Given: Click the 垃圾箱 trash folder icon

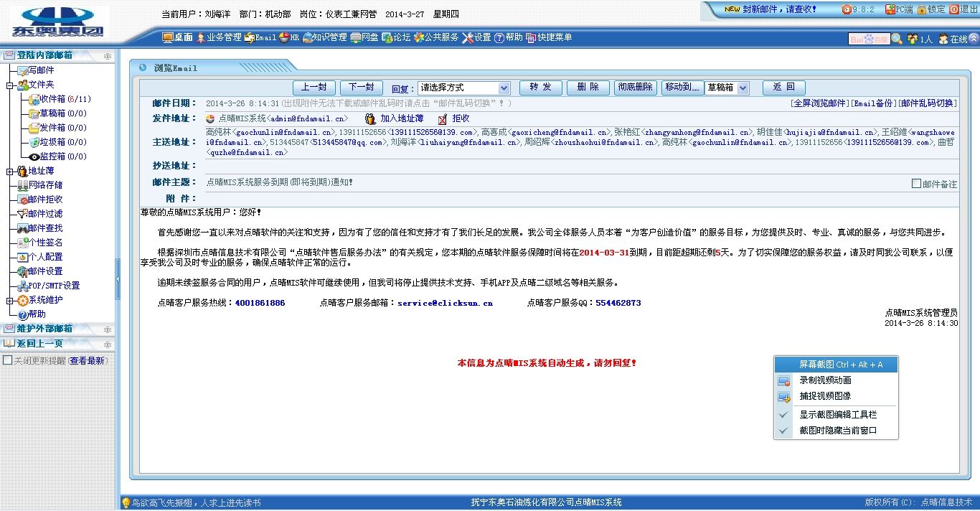Looking at the screenshot, I should [x=34, y=142].
